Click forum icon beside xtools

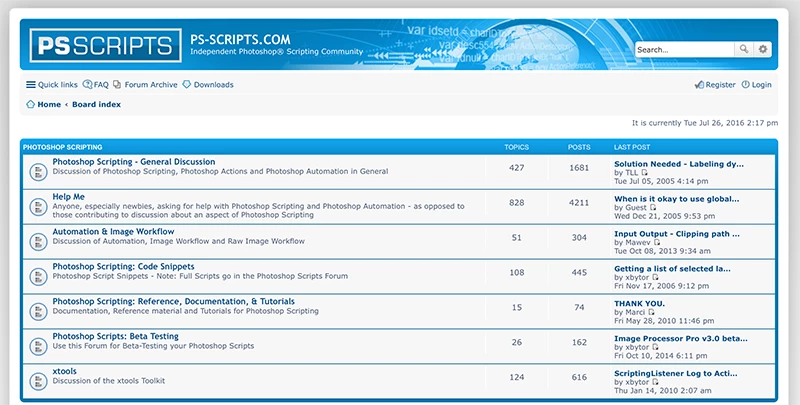pos(38,382)
